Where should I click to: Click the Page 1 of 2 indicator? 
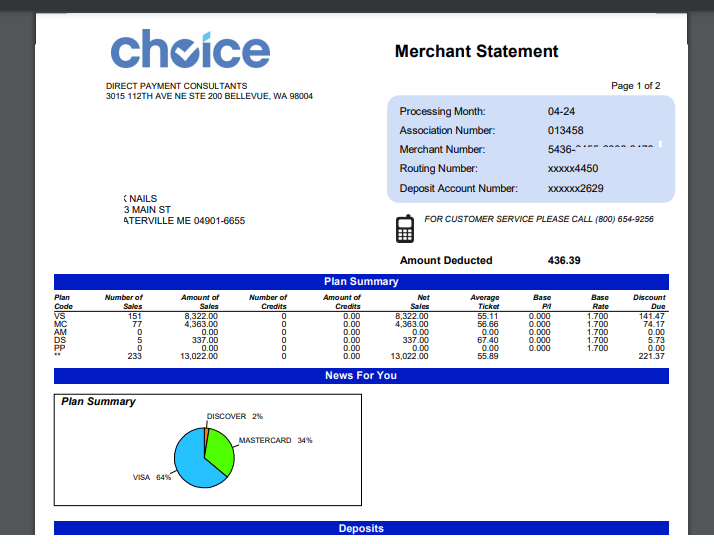coord(635,86)
